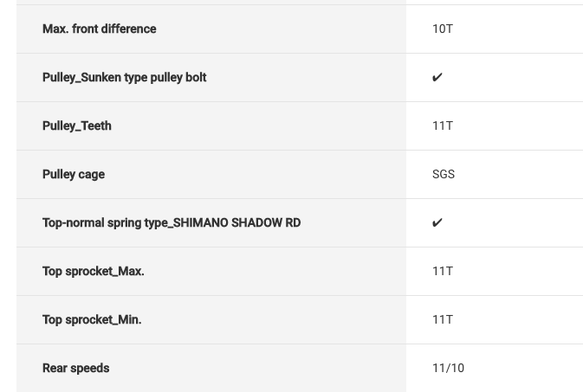The image size is (583, 392).
Task: Select the 11/10 rear speeds value
Action: 448,368
